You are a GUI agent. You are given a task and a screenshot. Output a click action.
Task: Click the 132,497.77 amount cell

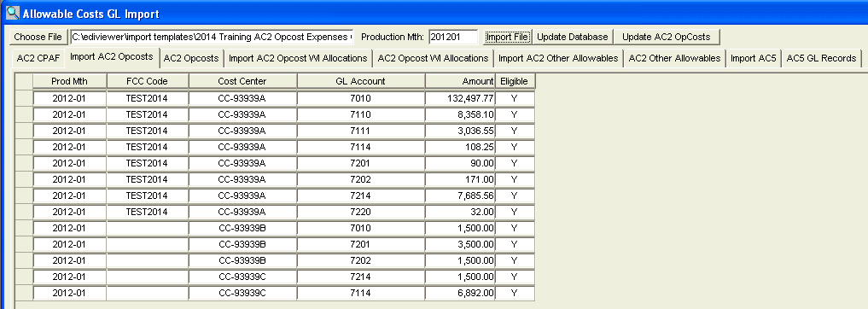pyautogui.click(x=460, y=98)
